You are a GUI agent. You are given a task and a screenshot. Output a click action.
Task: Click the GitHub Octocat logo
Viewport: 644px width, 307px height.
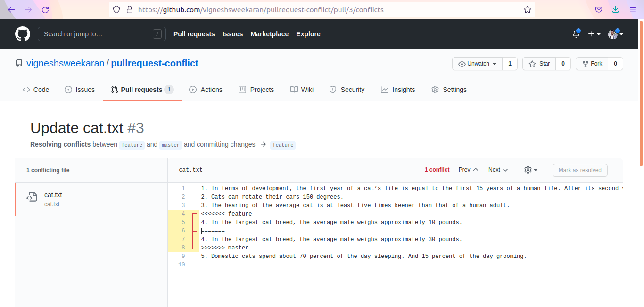[23, 34]
